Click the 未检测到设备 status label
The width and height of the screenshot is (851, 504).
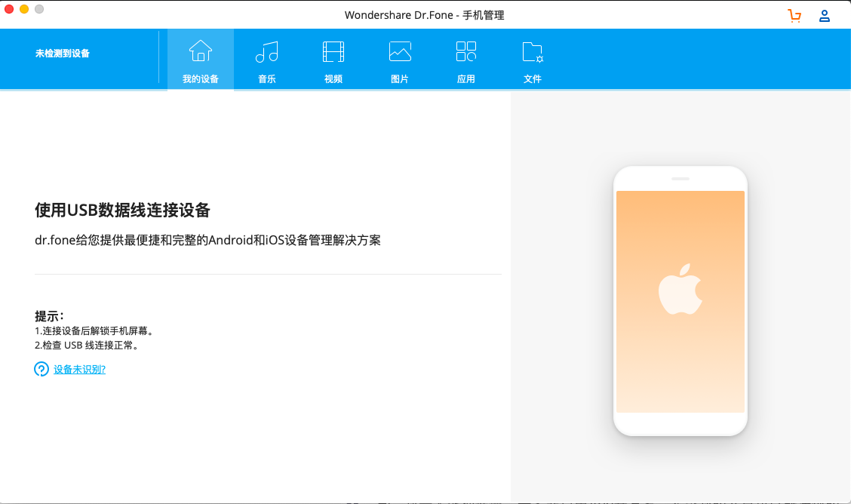63,53
